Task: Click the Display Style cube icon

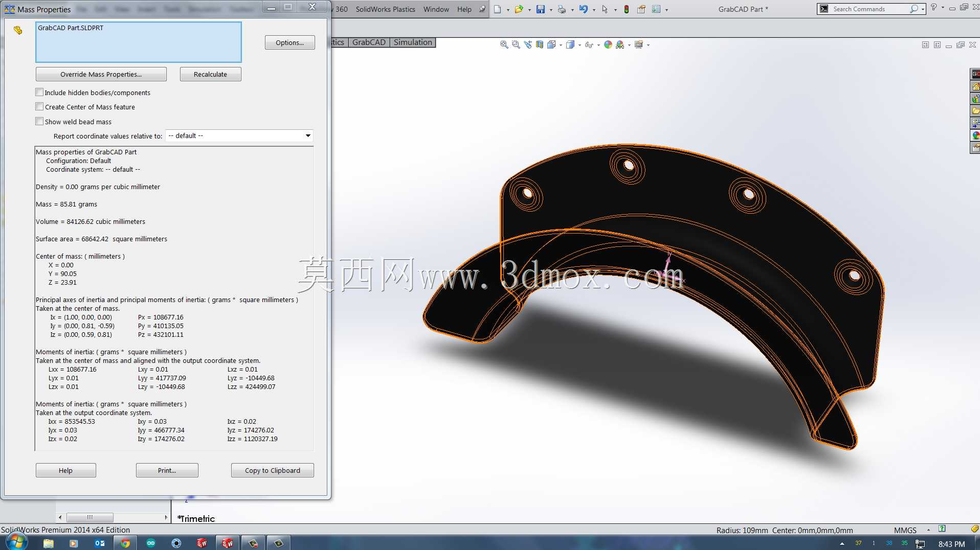Action: [x=570, y=45]
